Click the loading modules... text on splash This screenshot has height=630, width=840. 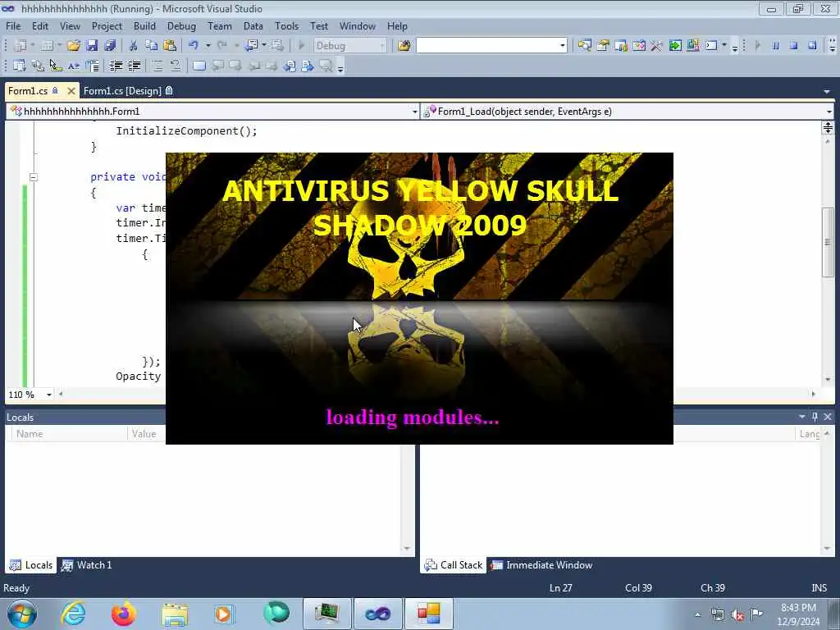(413, 418)
